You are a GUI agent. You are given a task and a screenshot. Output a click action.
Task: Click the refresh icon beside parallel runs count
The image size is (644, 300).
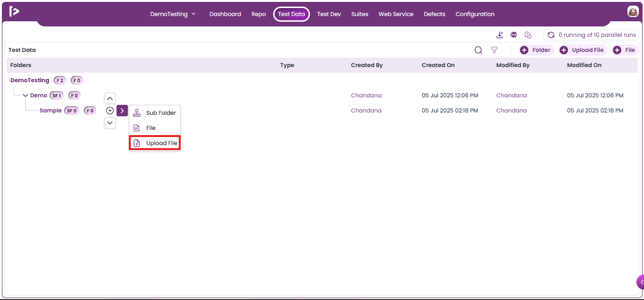tap(551, 35)
